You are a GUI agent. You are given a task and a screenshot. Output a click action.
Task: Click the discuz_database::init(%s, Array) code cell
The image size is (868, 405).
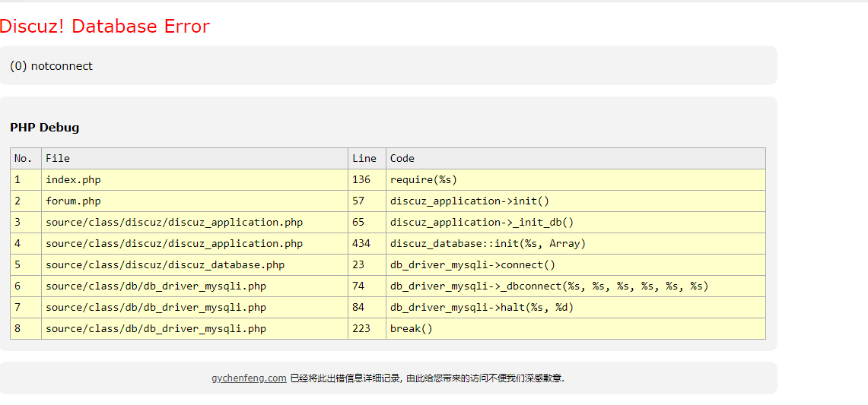(x=488, y=243)
